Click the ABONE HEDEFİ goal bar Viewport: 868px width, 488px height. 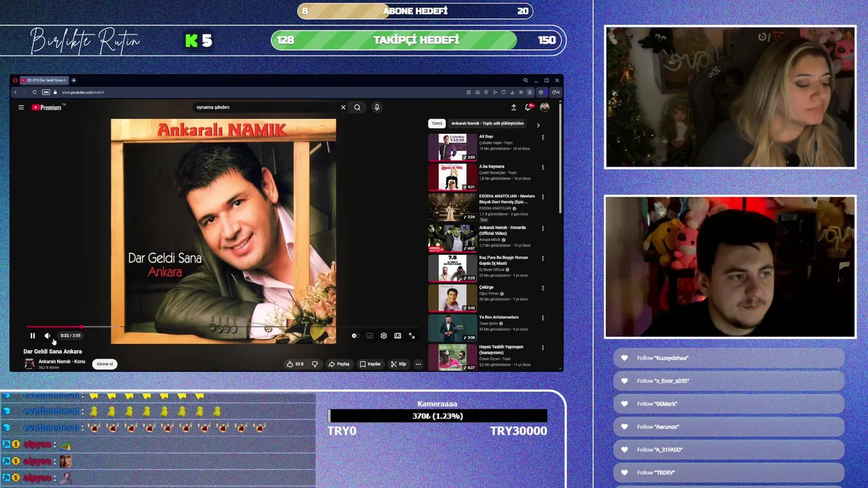(415, 11)
